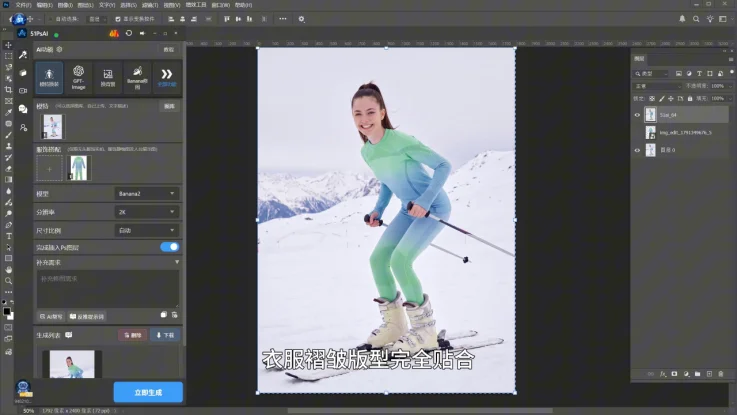
Task: Open the layer blend mode dropdown
Action: coord(657,86)
